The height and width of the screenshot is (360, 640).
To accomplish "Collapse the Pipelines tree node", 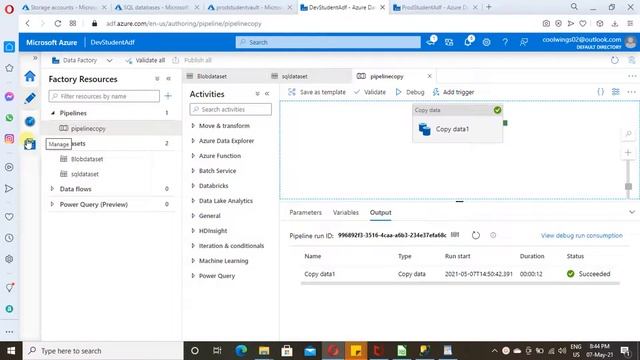I will (x=53, y=113).
